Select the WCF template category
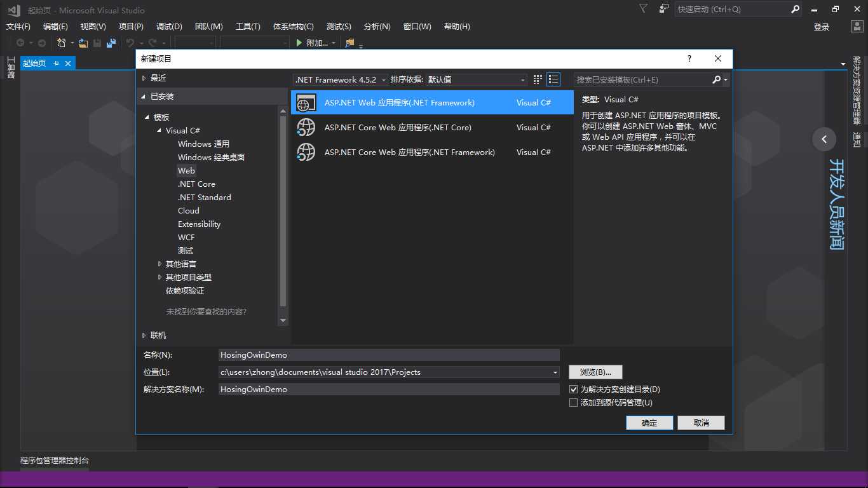Image resolution: width=868 pixels, height=488 pixels. [186, 238]
